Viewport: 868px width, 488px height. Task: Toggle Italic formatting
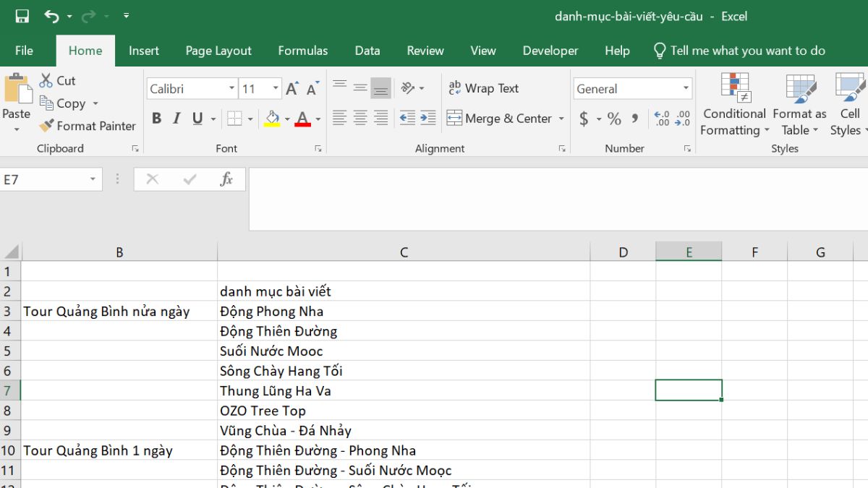176,119
